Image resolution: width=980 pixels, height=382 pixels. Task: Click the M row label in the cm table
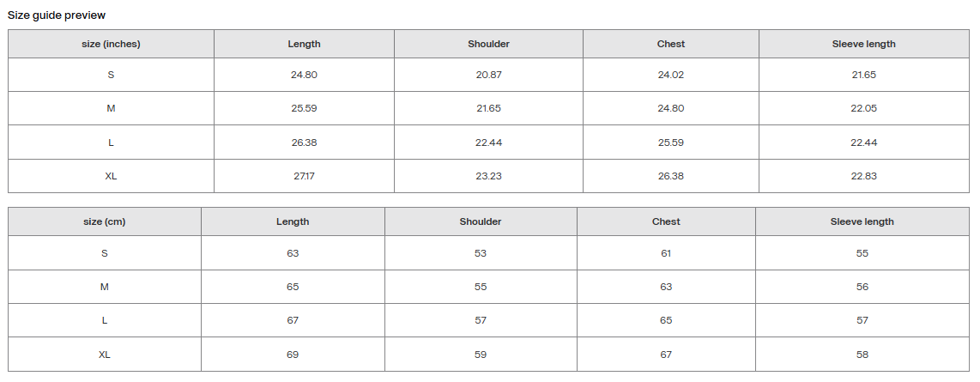tap(105, 287)
